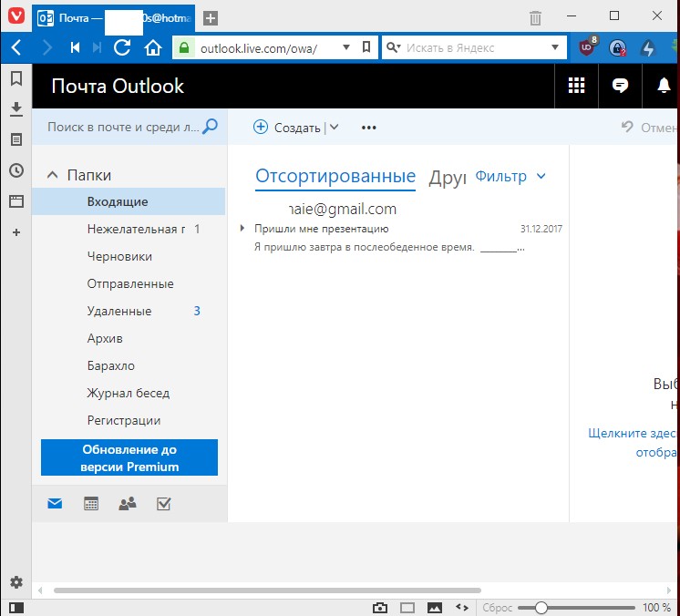
Task: Open the Notes side panel
Action: [x=16, y=139]
